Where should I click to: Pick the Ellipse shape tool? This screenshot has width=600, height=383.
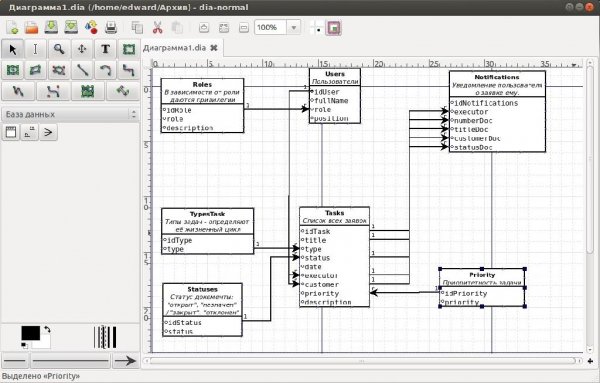point(13,70)
